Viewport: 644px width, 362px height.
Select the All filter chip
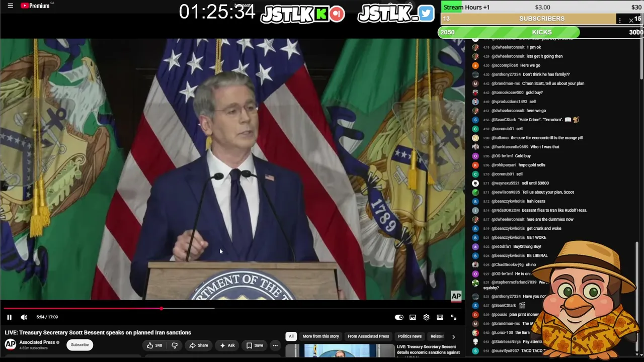[291, 336]
